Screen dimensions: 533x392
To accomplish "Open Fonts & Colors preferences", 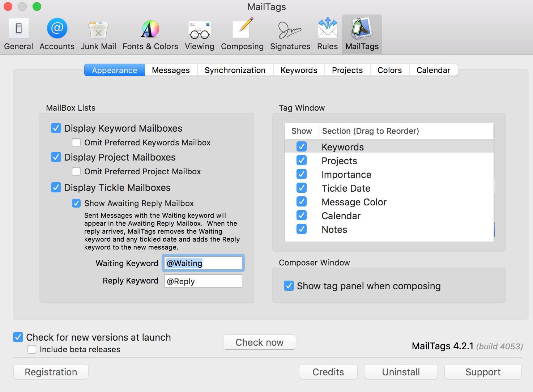I will [x=150, y=35].
